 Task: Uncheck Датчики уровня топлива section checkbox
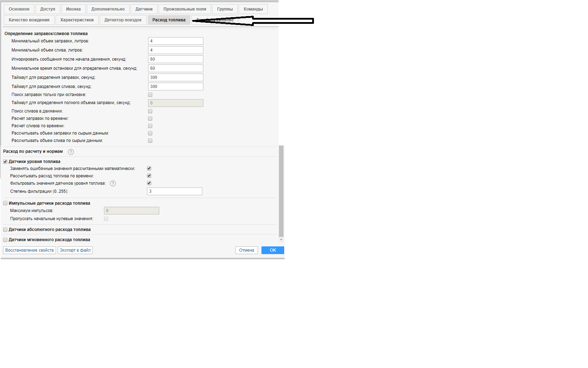[x=5, y=162]
